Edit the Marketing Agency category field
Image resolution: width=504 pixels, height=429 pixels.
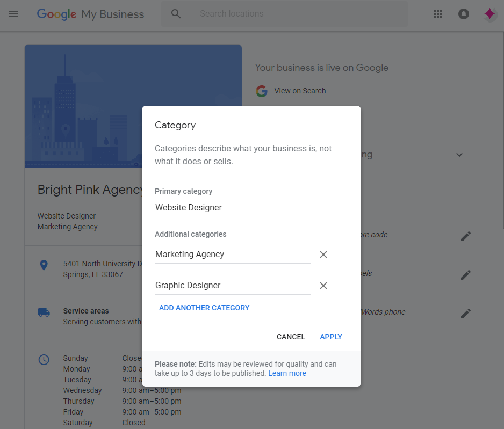tap(233, 255)
